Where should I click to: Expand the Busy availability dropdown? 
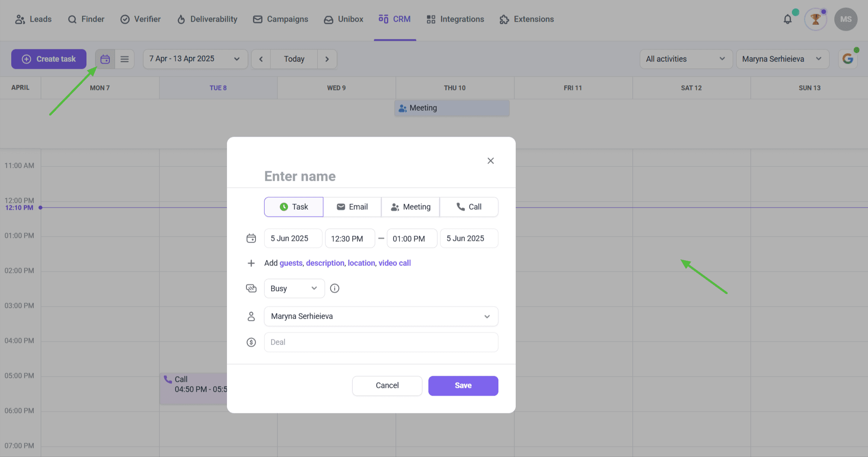294,288
